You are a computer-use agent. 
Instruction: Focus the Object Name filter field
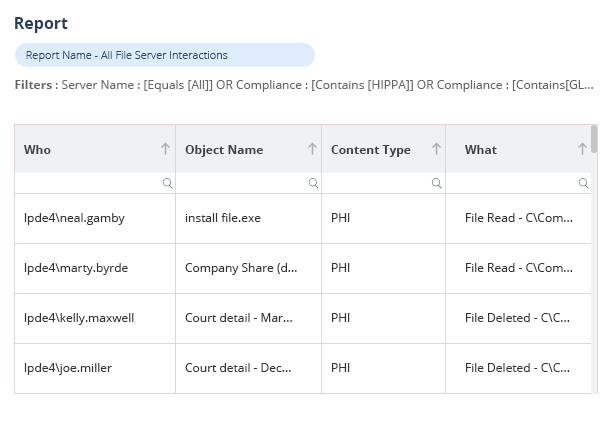coord(240,183)
